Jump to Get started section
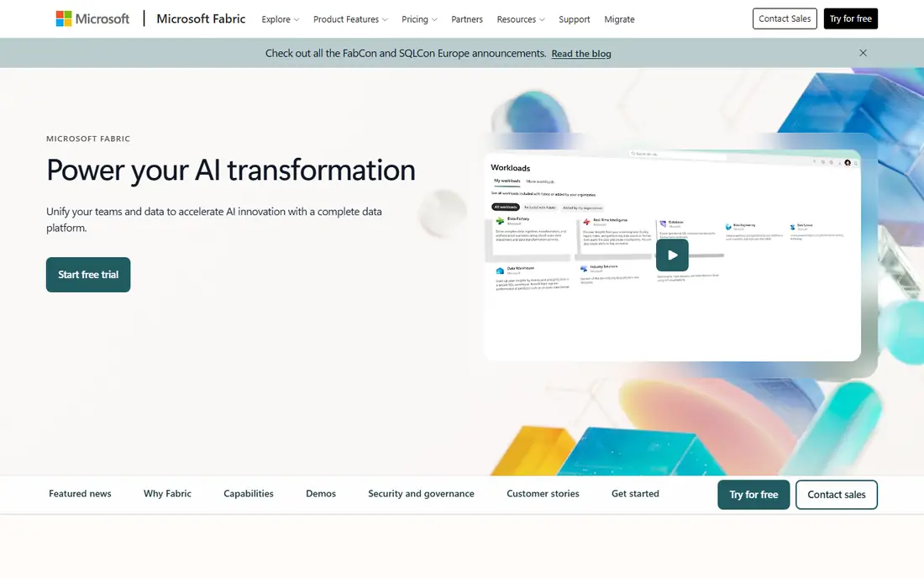 click(x=635, y=494)
